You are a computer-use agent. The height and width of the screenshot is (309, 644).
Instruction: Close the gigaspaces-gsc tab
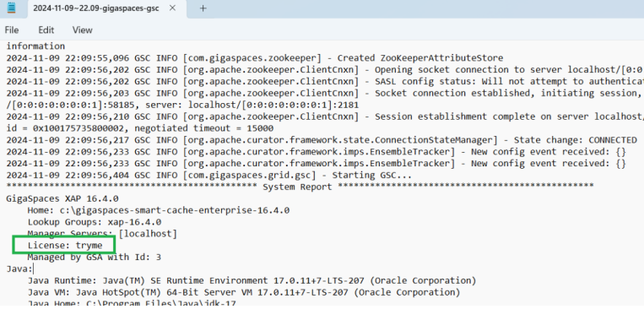(172, 8)
